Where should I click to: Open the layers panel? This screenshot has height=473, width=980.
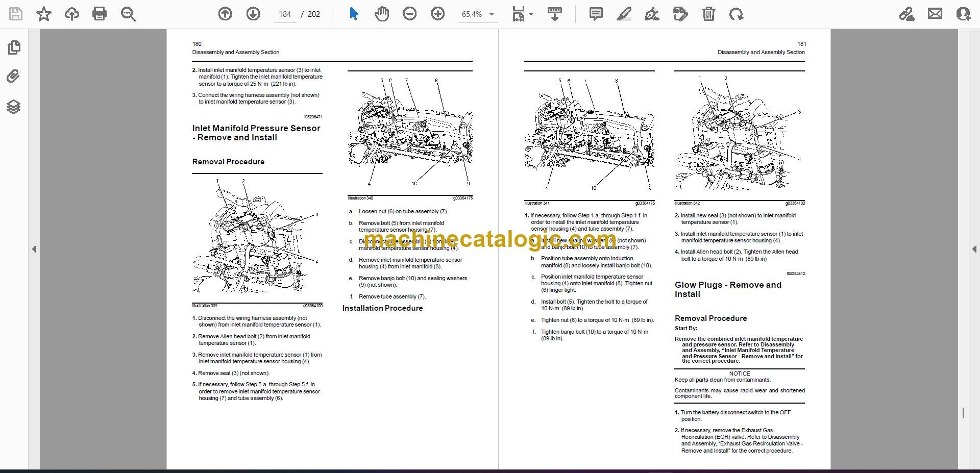click(x=14, y=107)
